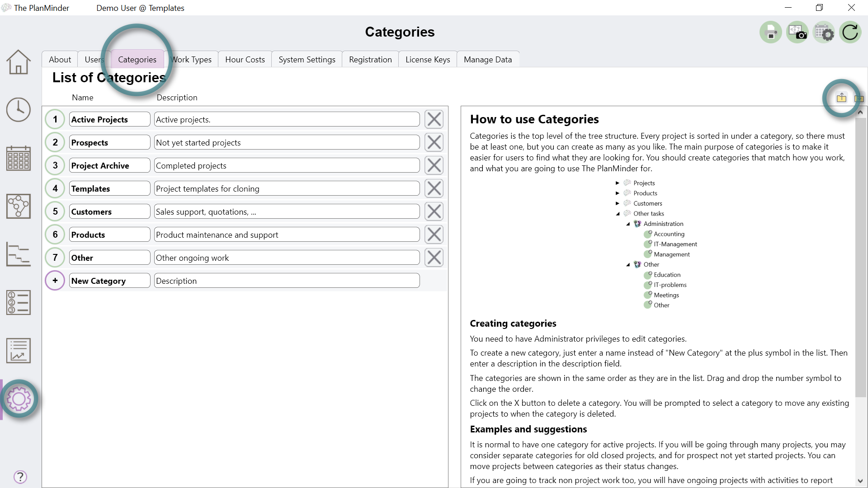This screenshot has width=868, height=488.
Task: Collapse the Administration tree branch
Action: (x=628, y=224)
